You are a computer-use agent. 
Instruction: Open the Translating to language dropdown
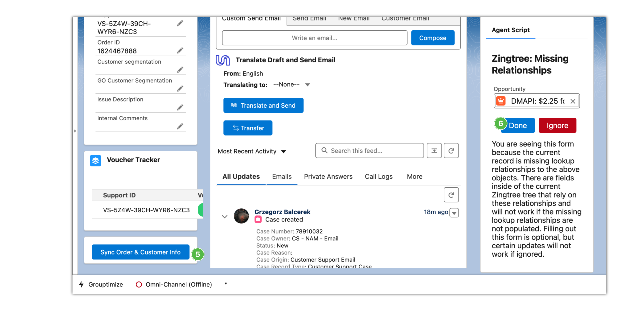[x=291, y=85]
